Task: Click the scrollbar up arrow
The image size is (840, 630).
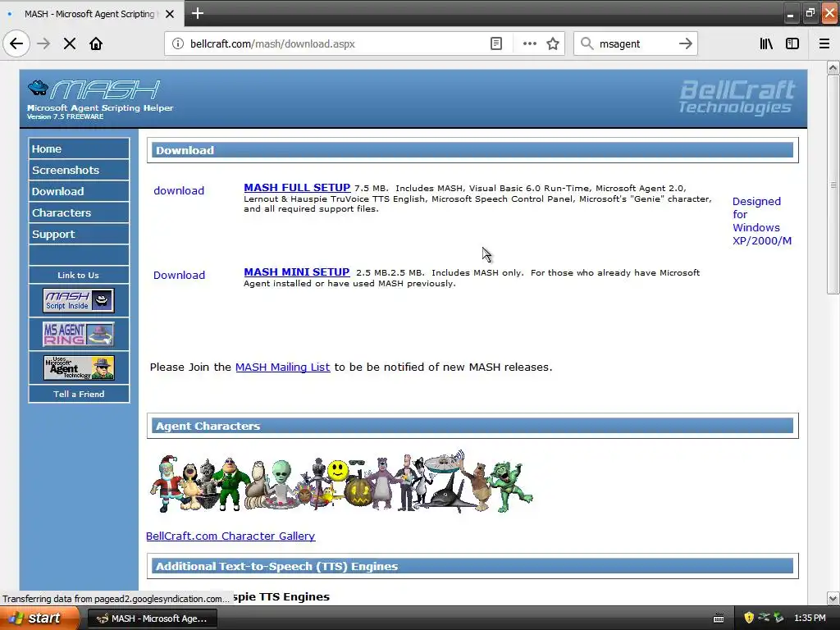Action: pyautogui.click(x=833, y=67)
